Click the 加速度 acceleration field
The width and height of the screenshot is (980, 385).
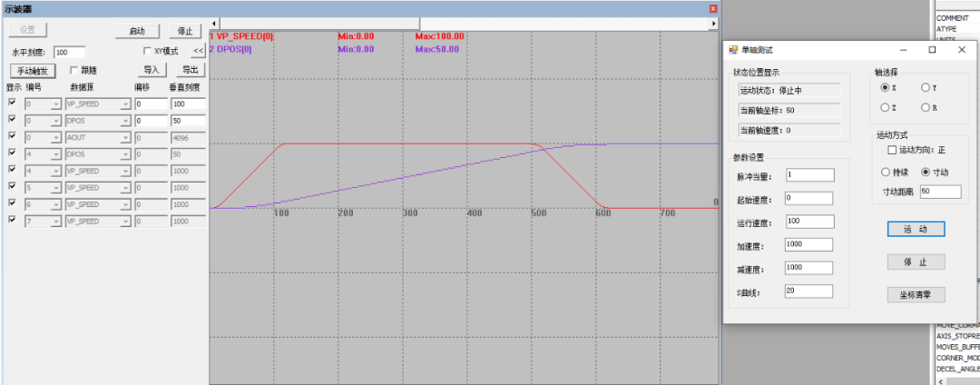point(809,244)
